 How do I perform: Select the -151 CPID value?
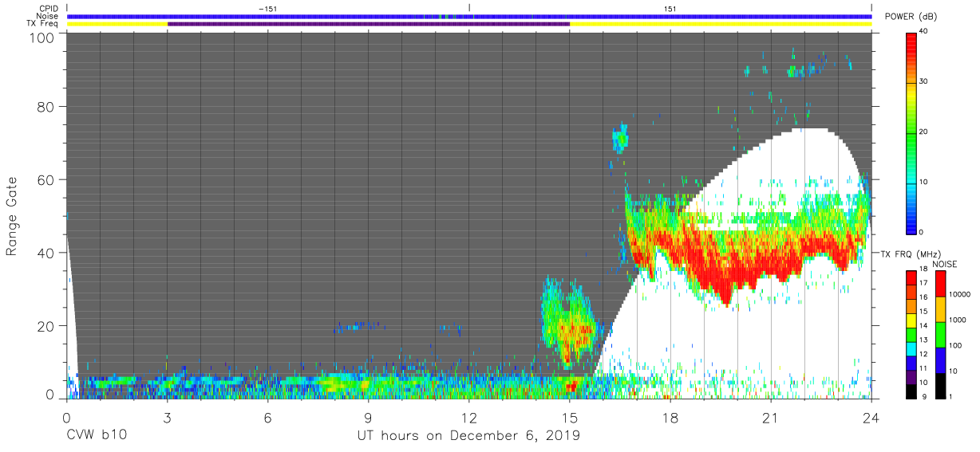point(269,9)
